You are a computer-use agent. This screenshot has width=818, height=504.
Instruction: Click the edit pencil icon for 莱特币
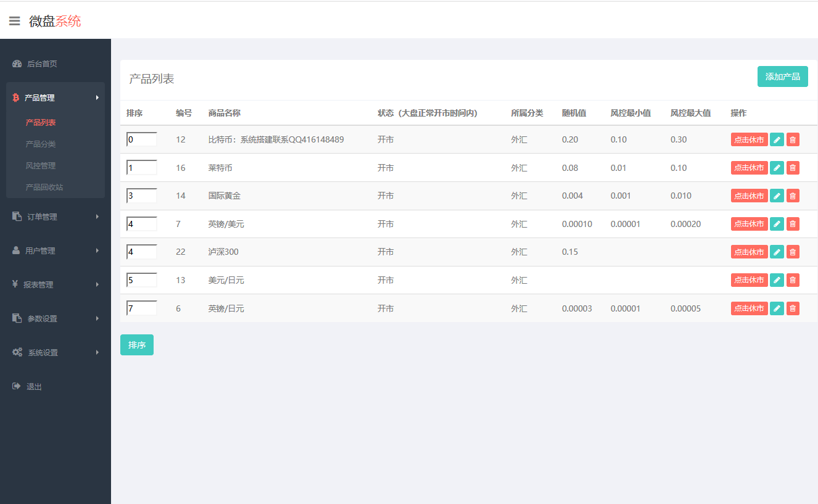[777, 168]
